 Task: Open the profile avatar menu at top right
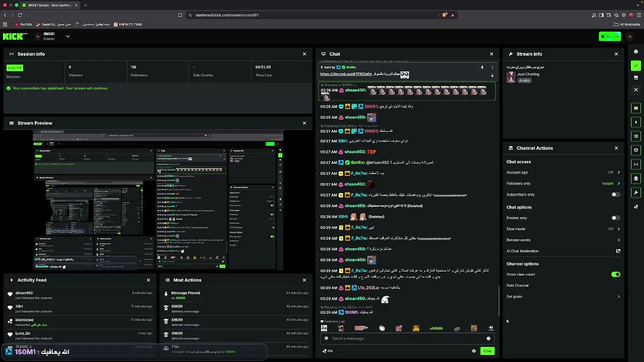click(629, 36)
